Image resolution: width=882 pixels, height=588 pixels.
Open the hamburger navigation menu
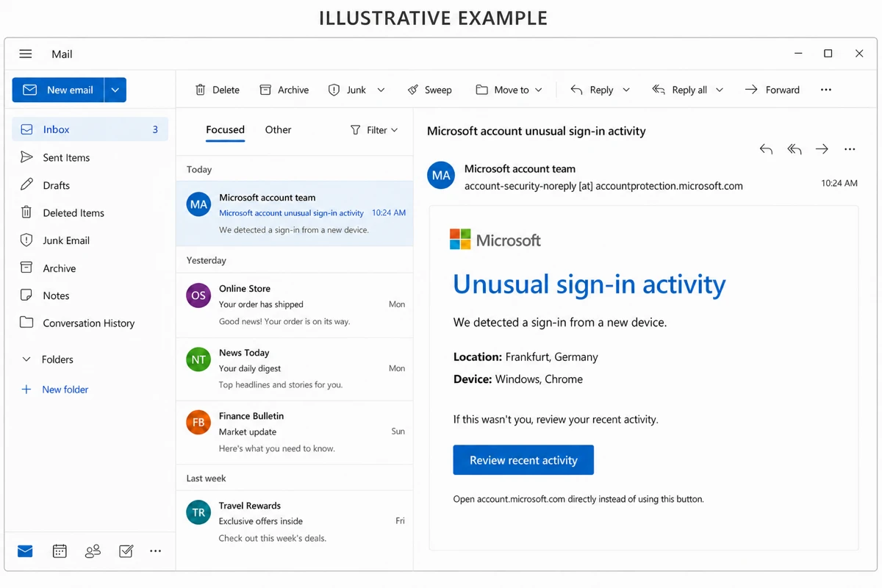tap(26, 54)
